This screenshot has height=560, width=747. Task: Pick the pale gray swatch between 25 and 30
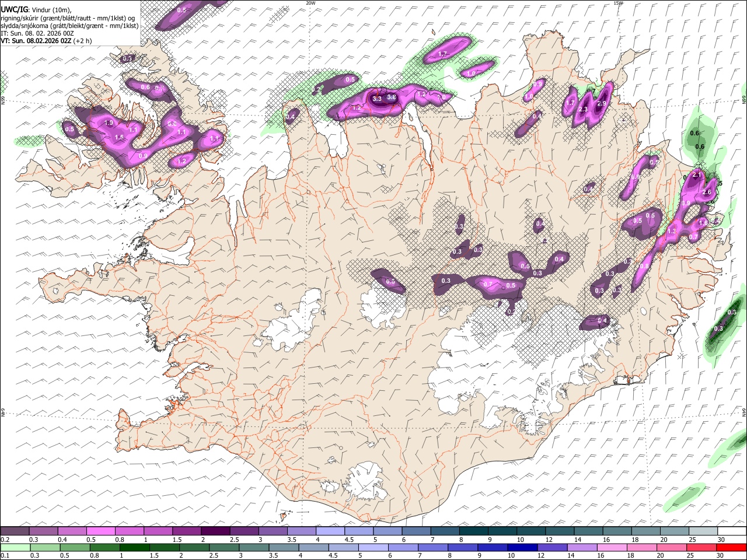tap(704, 531)
